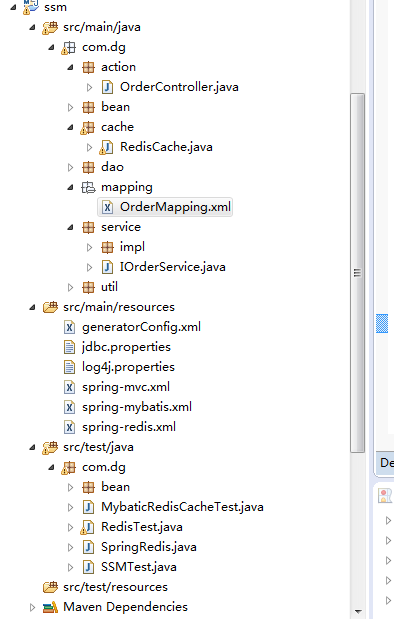Select the generatorConfig.xml label
Image resolution: width=394 pixels, height=619 pixels.
coord(141,327)
